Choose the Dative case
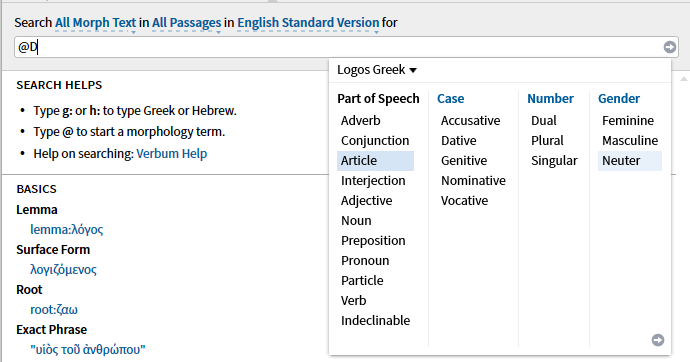Viewport: 690px width, 362px height. [459, 141]
